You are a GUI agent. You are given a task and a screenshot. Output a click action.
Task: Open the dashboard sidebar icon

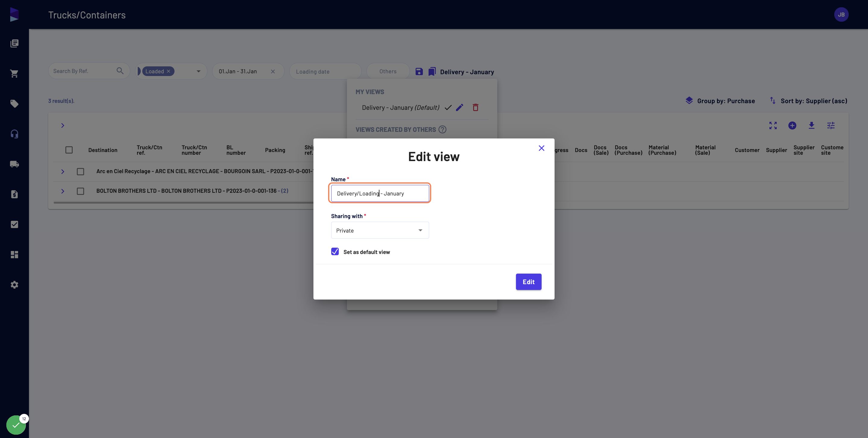[x=14, y=255]
